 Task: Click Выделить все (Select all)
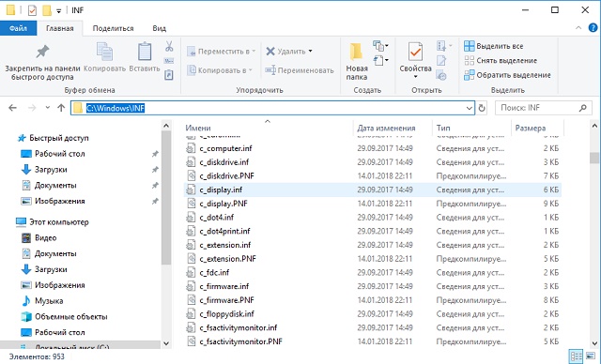click(494, 46)
